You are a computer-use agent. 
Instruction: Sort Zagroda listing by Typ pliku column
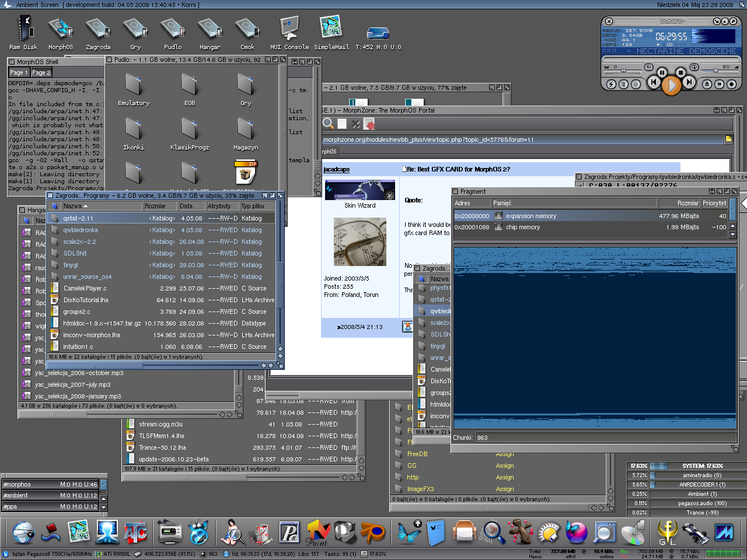[257, 206]
